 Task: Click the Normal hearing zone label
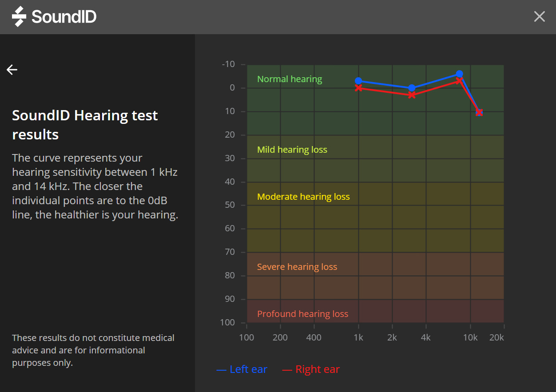(290, 79)
